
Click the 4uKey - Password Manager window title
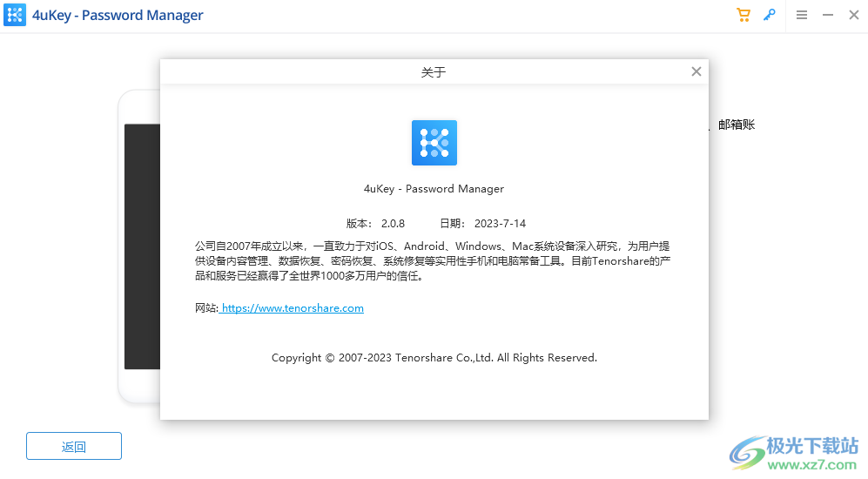118,15
